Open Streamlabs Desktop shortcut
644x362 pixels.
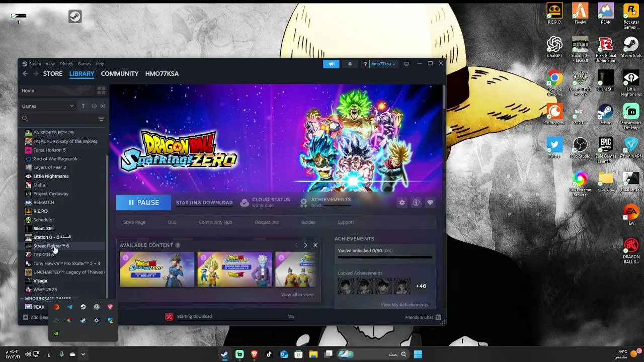click(x=631, y=117)
